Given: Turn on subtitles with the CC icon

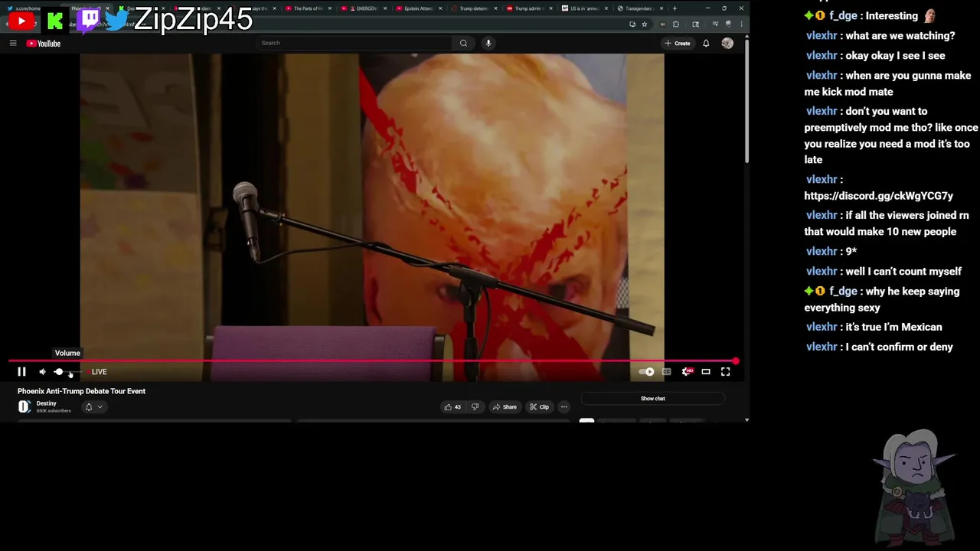Looking at the screenshot, I should (x=667, y=372).
